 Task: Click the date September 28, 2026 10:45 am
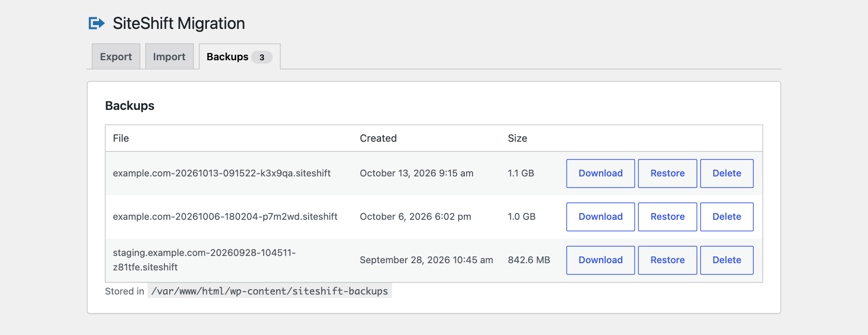point(426,260)
